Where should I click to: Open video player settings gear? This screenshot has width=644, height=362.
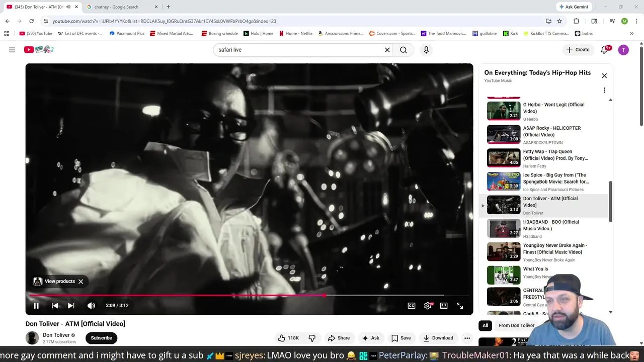point(428,306)
